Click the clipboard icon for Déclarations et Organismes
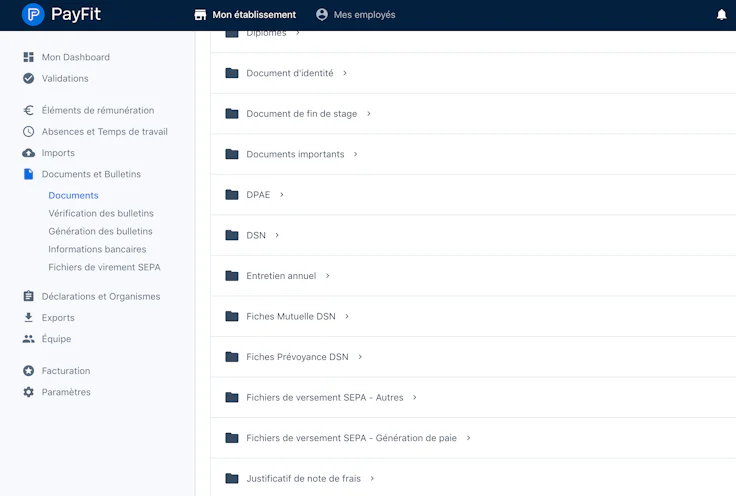This screenshot has width=736, height=496. [x=29, y=296]
